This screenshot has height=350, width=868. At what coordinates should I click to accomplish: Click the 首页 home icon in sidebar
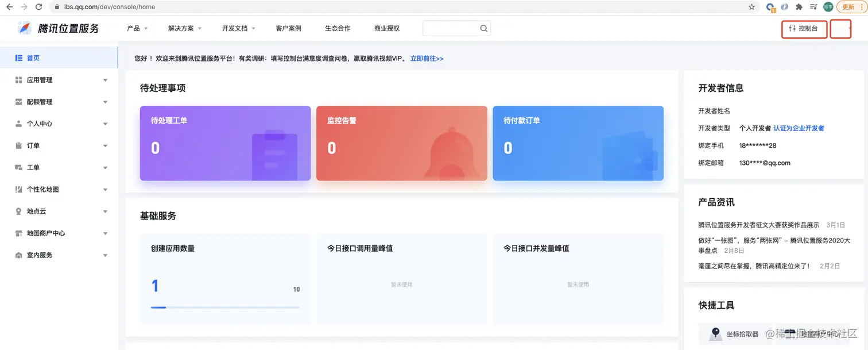coord(18,58)
